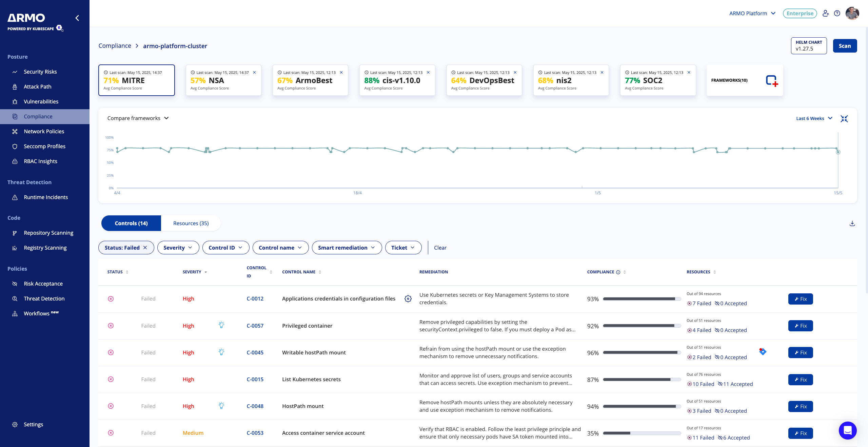The image size is (868, 447).
Task: Click the Clear filters link
Action: (440, 248)
